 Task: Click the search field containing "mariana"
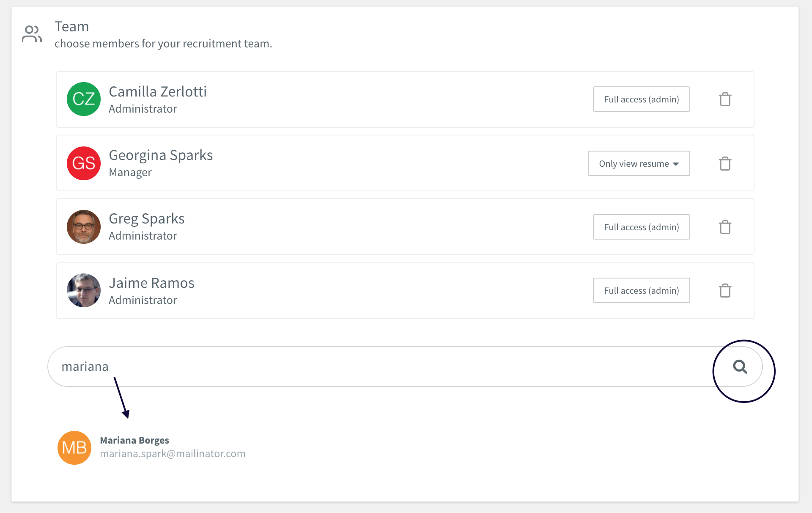click(x=381, y=367)
